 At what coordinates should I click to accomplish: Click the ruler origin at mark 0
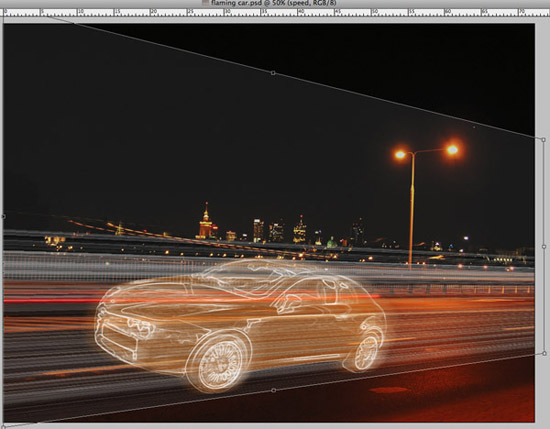[5, 12]
